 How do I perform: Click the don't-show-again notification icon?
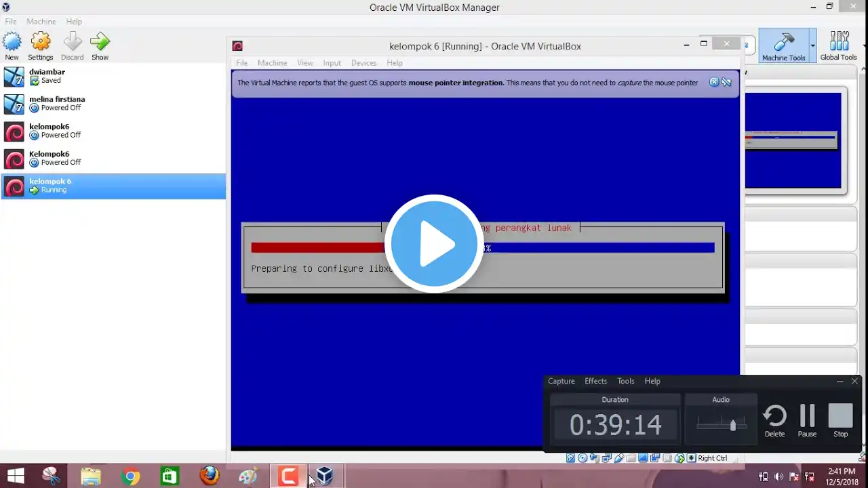726,82
